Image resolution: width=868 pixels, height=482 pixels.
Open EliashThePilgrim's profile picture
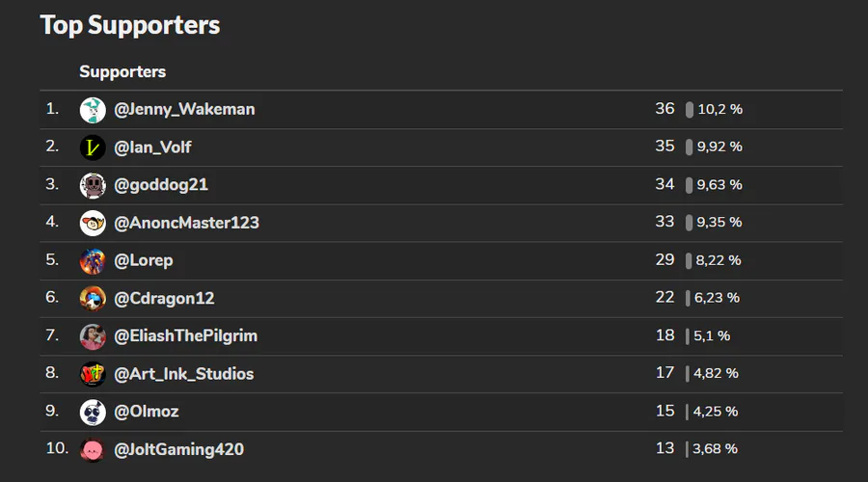tap(93, 336)
